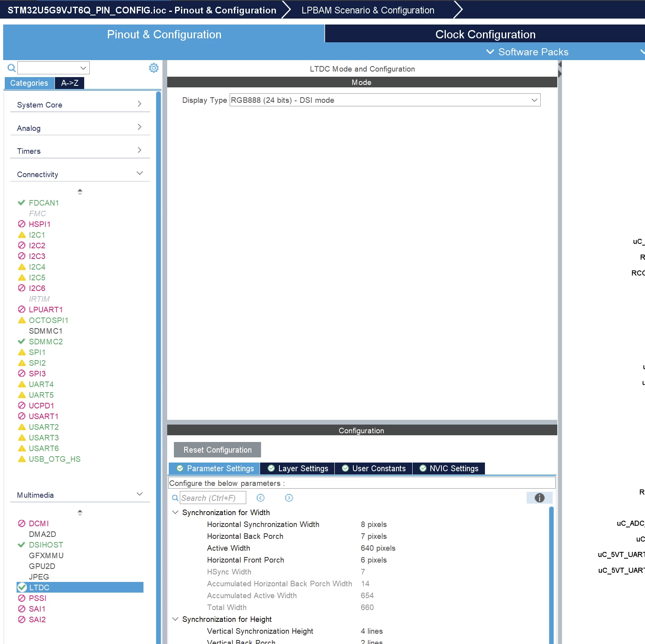Screen dimensions: 645x644
Task: Select the DSIHOST peripheral entry
Action: click(x=45, y=545)
